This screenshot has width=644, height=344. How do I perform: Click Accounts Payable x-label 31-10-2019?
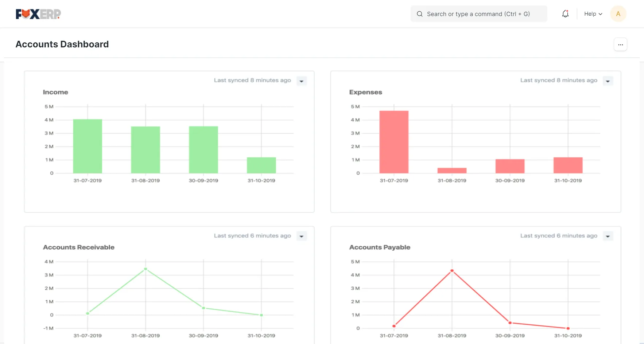(x=568, y=336)
